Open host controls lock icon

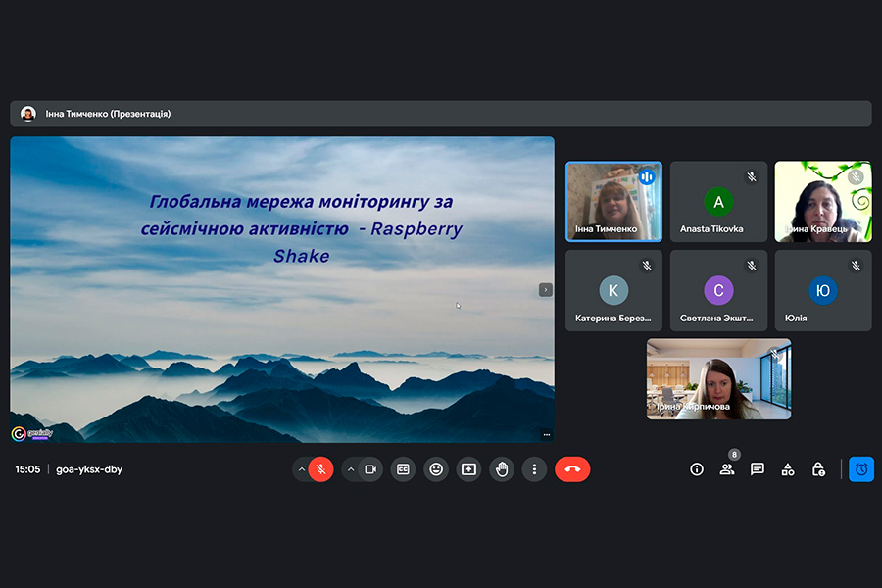[818, 469]
